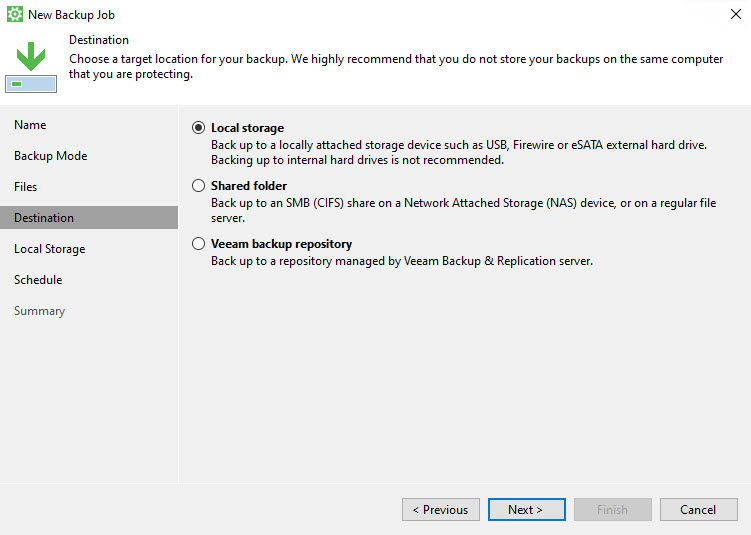Choose the Shared folder option
The height and width of the screenshot is (535, 751).
tap(199, 186)
